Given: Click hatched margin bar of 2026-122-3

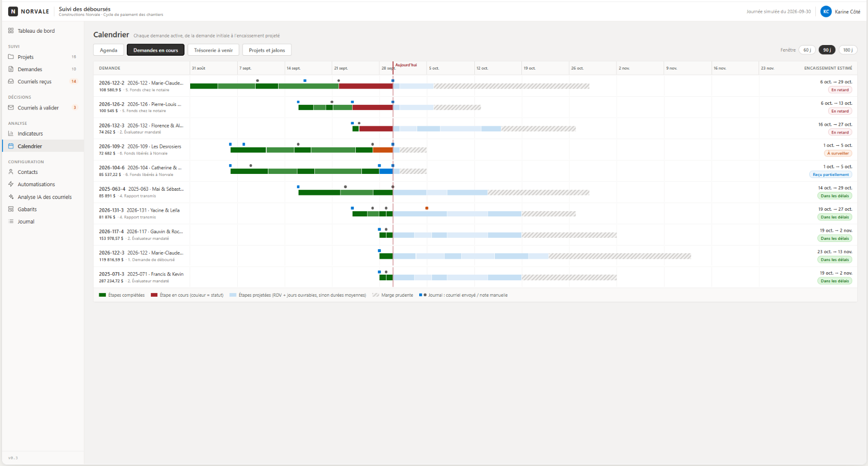Looking at the screenshot, I should 620,256.
